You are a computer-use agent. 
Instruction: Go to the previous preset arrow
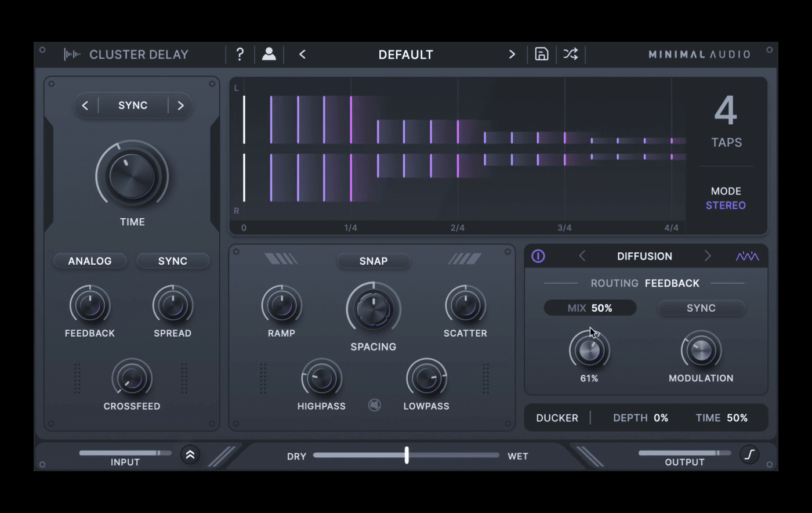point(302,55)
